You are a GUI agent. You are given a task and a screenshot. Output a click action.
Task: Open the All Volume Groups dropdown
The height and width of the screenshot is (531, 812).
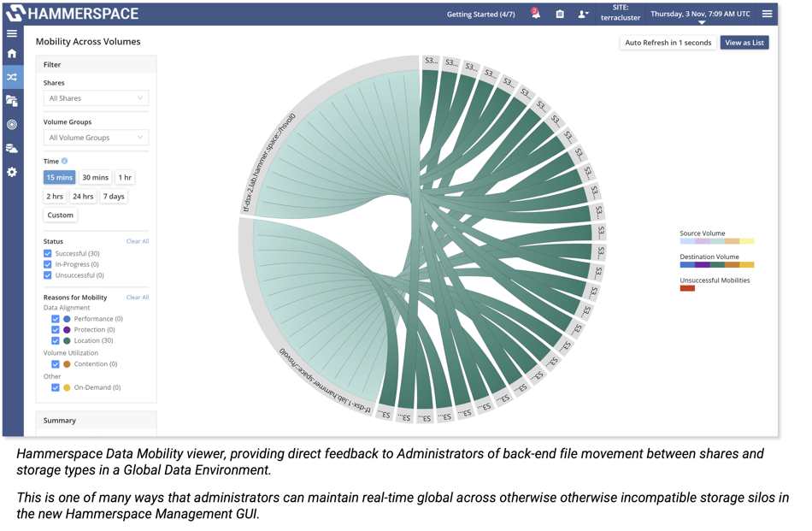(x=96, y=138)
